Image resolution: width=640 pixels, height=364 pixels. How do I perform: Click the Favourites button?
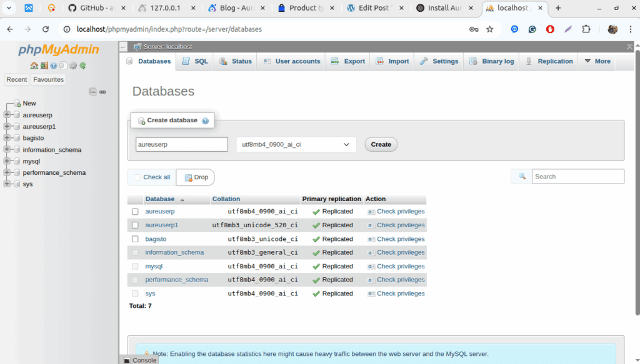tap(49, 79)
